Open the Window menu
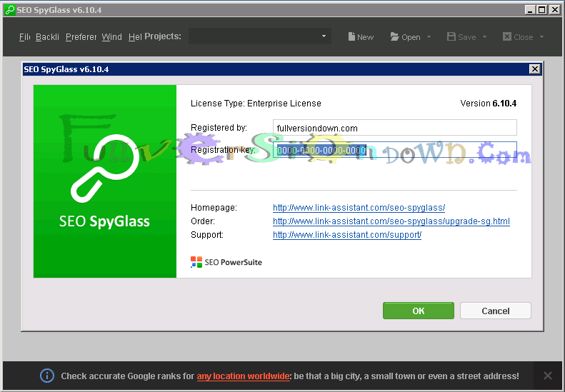This screenshot has height=392, width=565. click(111, 36)
